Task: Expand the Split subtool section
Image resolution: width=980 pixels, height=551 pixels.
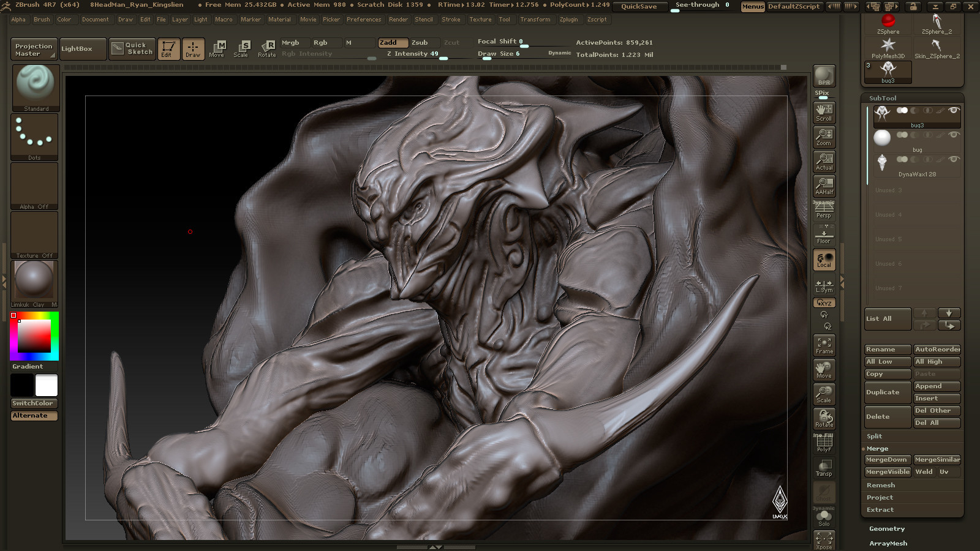Action: click(874, 437)
